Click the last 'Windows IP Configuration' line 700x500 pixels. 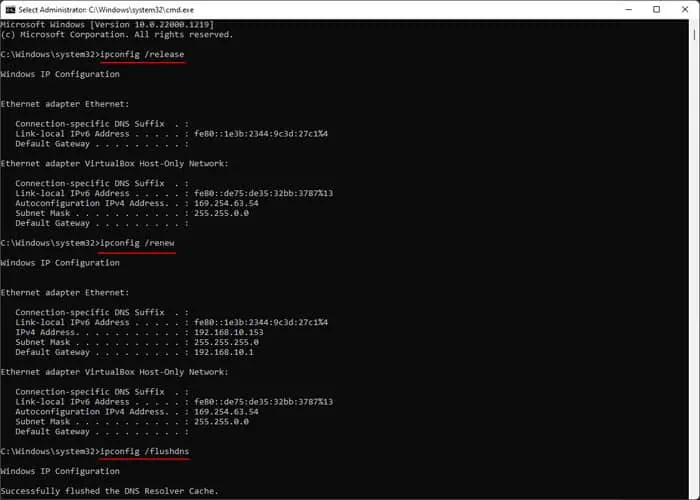point(60,471)
